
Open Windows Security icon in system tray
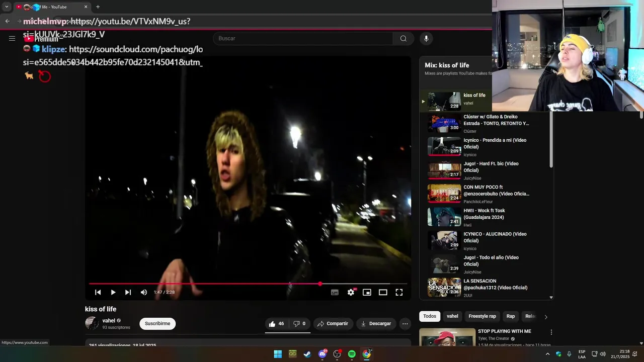point(558,354)
